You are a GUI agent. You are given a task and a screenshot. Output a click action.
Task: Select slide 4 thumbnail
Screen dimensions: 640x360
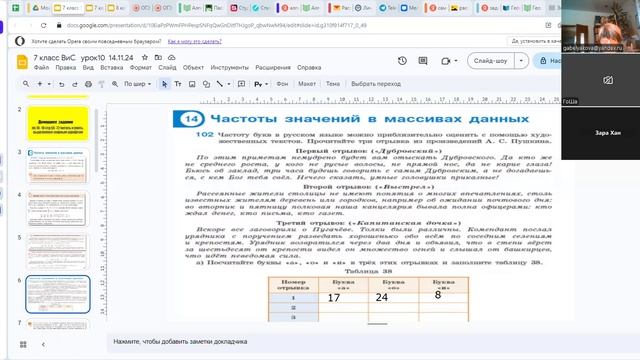click(57, 209)
